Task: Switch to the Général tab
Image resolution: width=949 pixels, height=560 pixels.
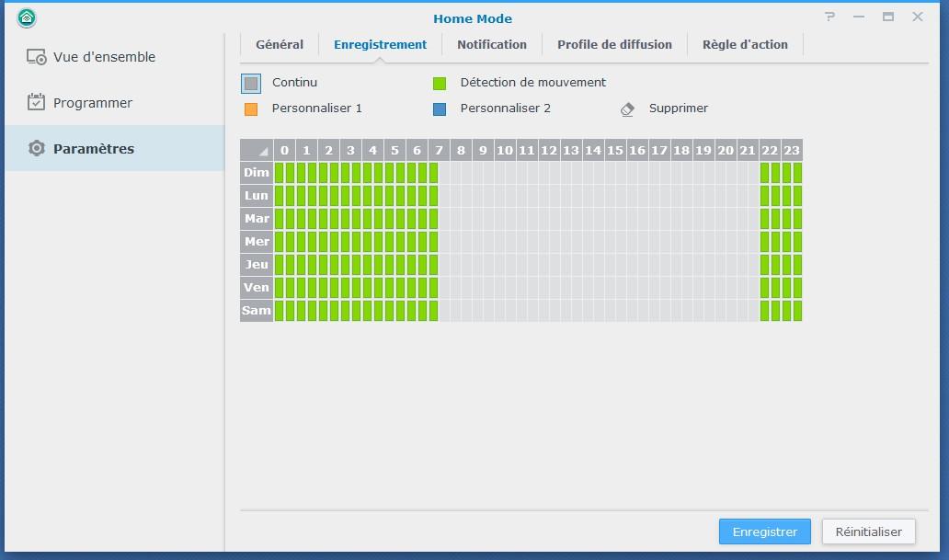Action: tap(280, 44)
